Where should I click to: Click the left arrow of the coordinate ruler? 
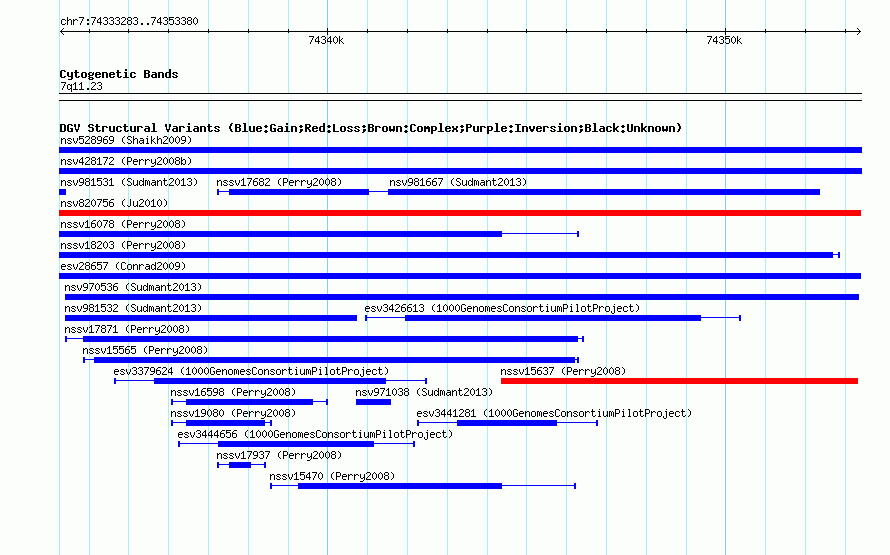pos(62,31)
